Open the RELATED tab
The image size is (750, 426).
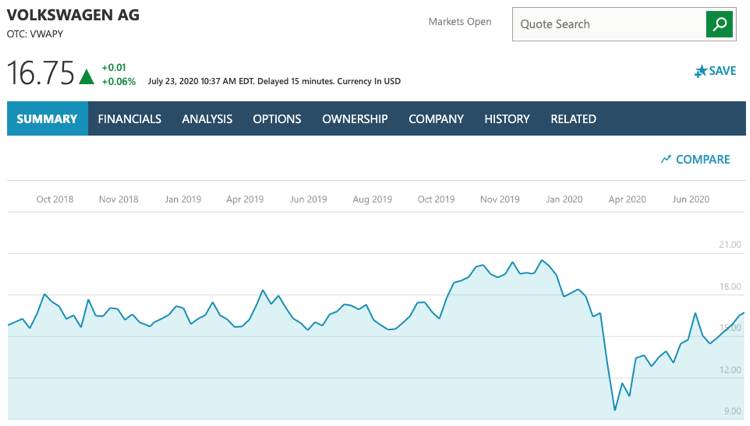573,119
